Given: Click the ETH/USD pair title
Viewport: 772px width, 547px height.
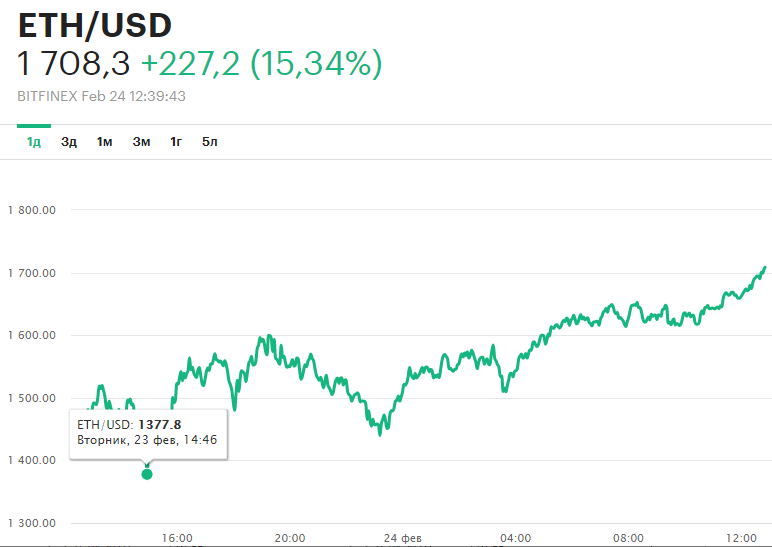Looking at the screenshot, I should pos(95,26).
